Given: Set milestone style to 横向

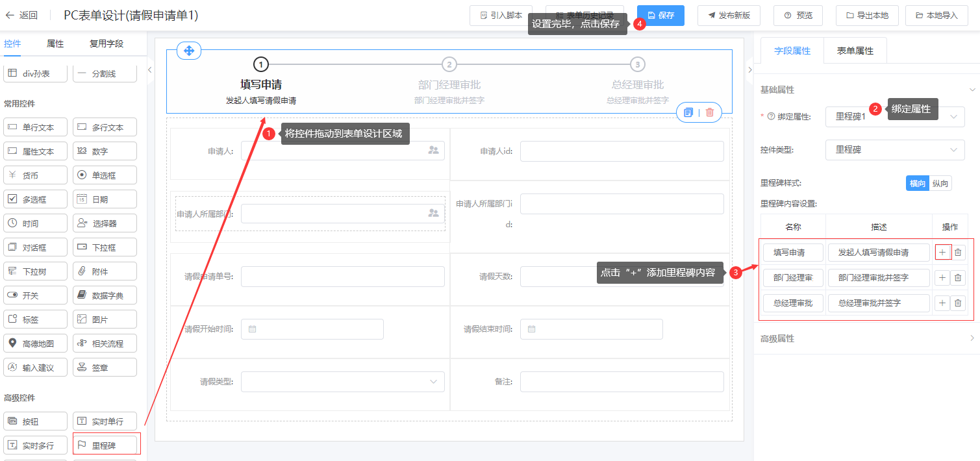Looking at the screenshot, I should pyautogui.click(x=918, y=183).
